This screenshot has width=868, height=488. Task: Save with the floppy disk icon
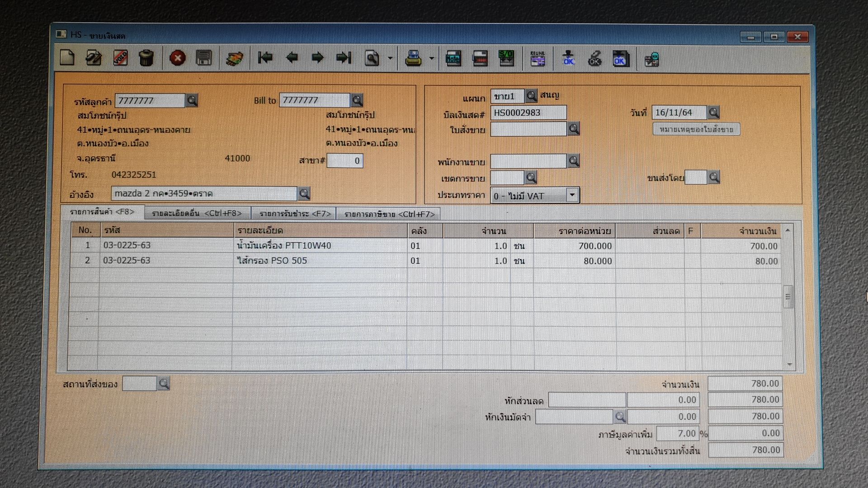204,58
